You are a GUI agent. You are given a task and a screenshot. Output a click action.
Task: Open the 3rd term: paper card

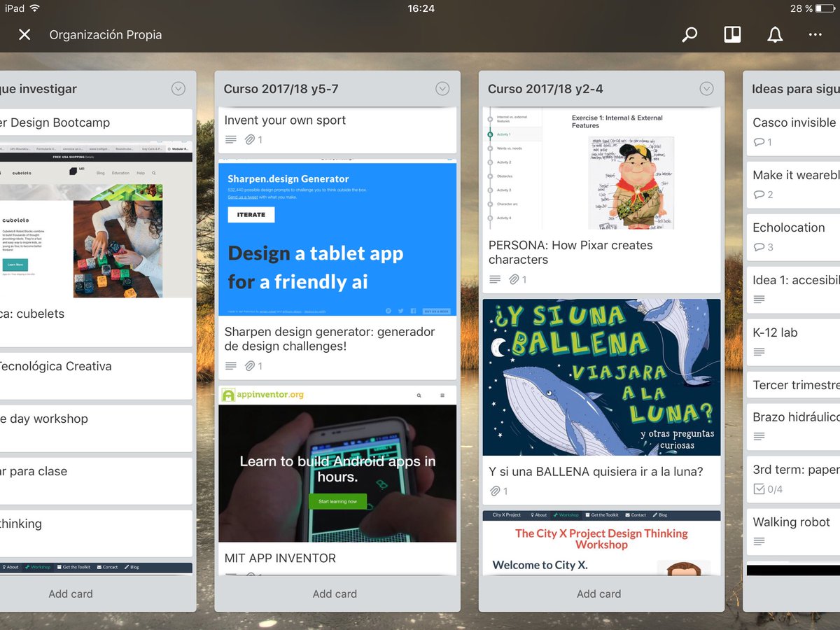pos(793,479)
